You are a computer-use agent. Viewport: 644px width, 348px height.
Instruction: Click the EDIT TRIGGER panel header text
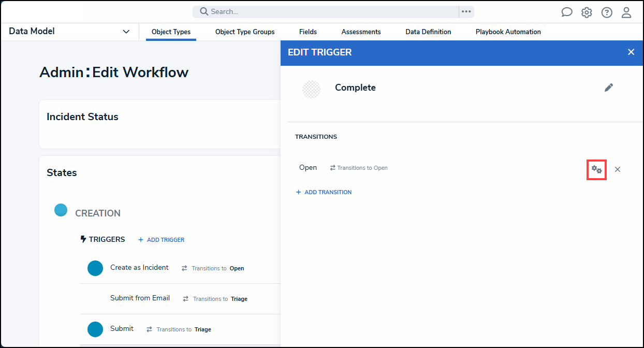(x=319, y=52)
